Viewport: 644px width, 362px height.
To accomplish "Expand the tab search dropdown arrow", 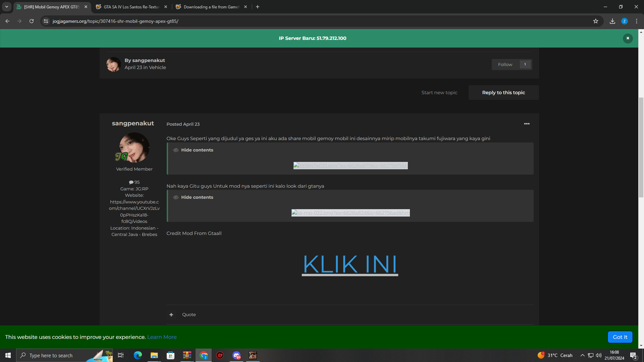I will tap(7, 7).
